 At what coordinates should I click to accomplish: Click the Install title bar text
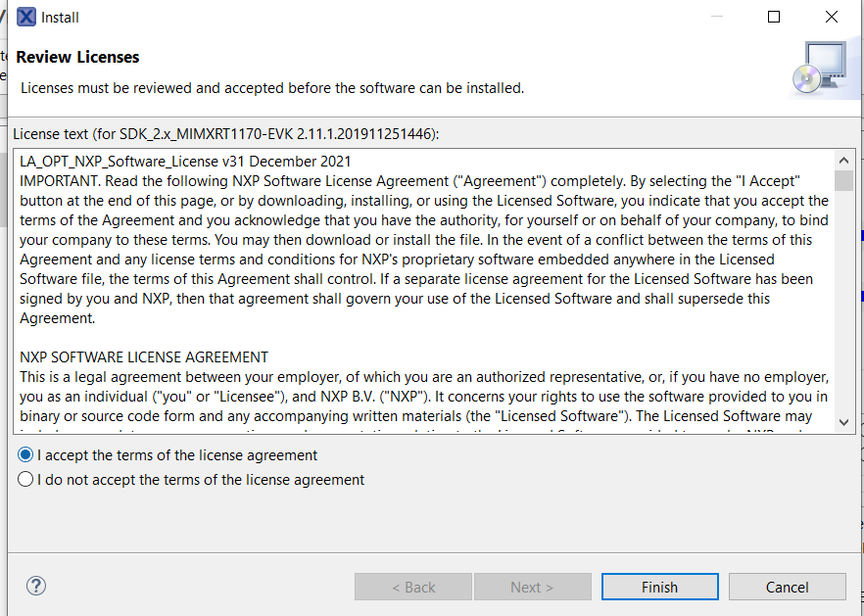coord(60,17)
